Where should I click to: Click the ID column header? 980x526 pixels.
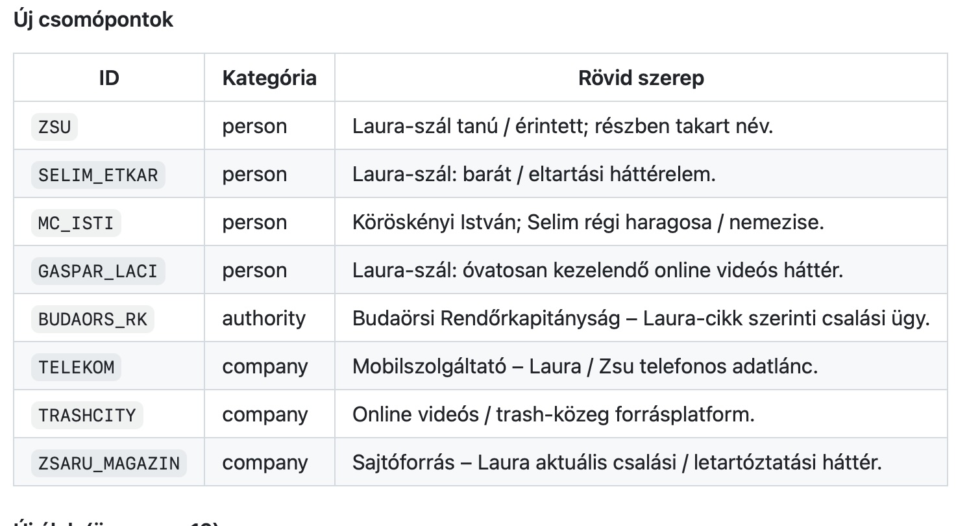point(109,78)
